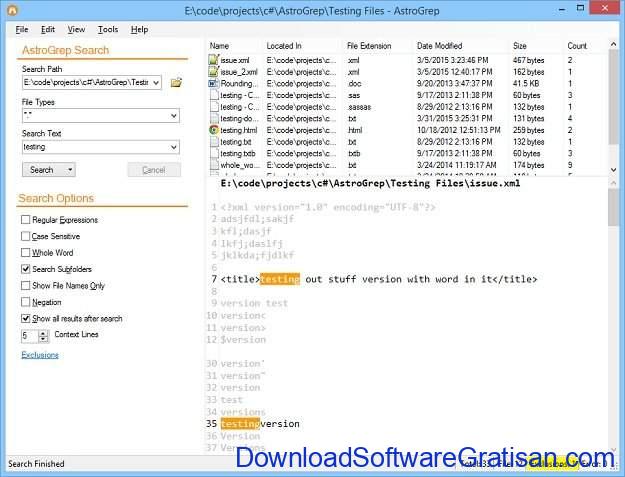Click the Cancel button
This screenshot has height=477, width=625.
tap(154, 170)
